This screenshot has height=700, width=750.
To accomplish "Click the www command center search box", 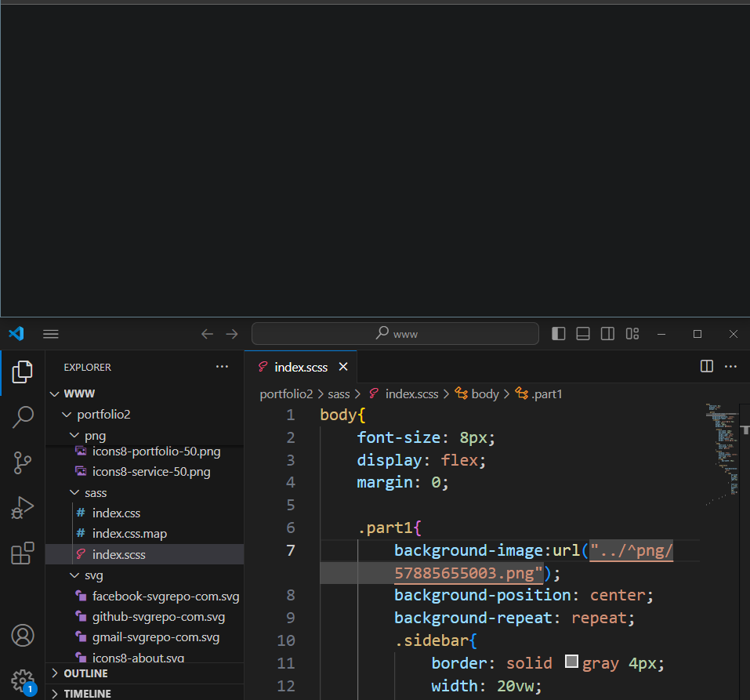I will 395,333.
